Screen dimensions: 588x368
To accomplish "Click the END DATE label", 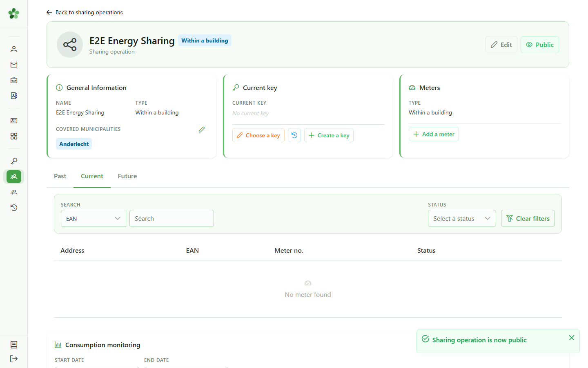I will click(x=156, y=360).
